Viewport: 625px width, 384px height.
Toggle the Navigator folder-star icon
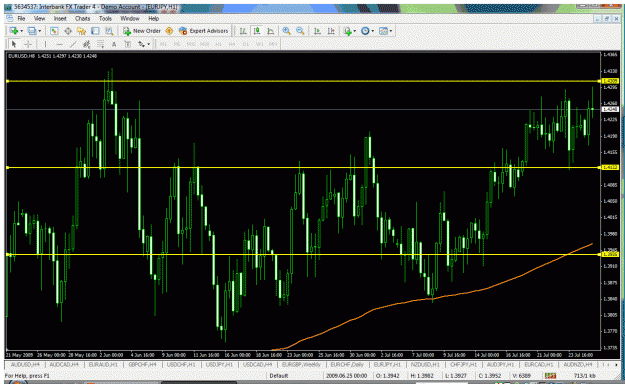tap(81, 31)
